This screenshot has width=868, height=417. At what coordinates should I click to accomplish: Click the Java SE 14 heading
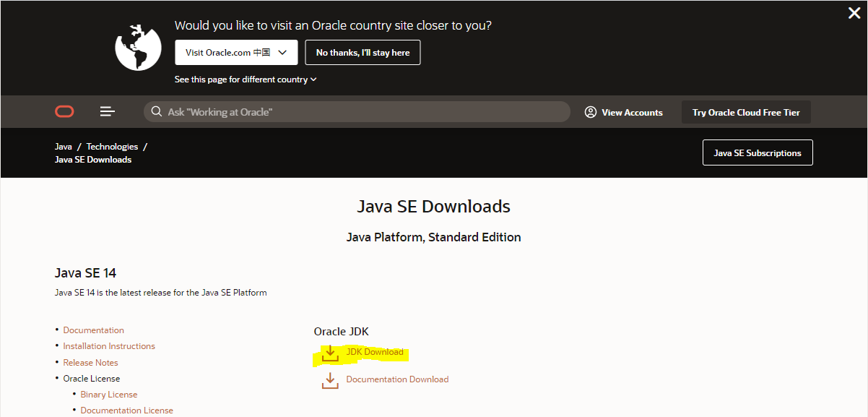(x=85, y=273)
